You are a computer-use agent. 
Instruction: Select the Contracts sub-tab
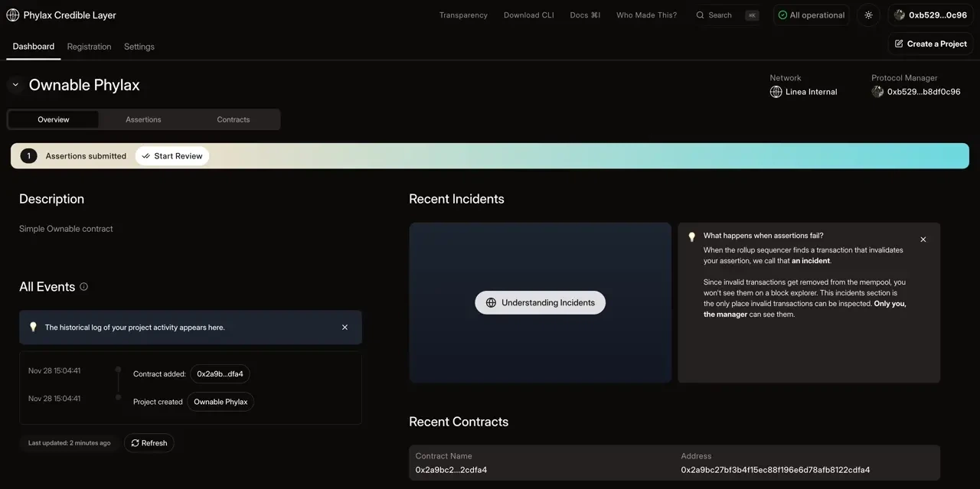click(x=234, y=119)
